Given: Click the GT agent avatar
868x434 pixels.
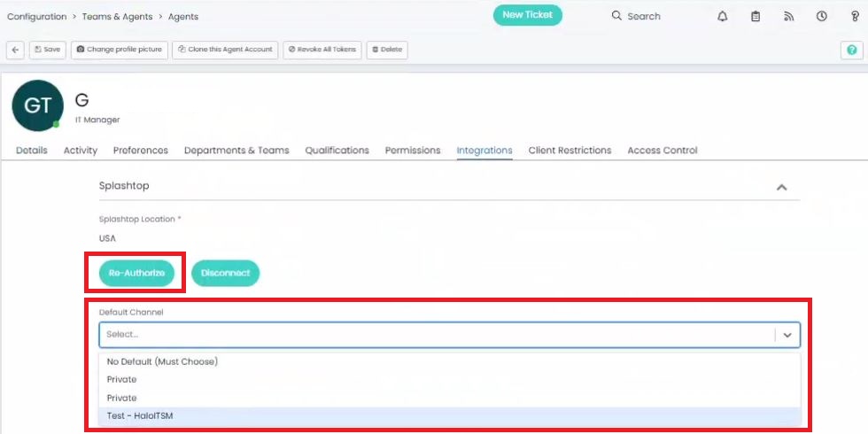Looking at the screenshot, I should [37, 105].
